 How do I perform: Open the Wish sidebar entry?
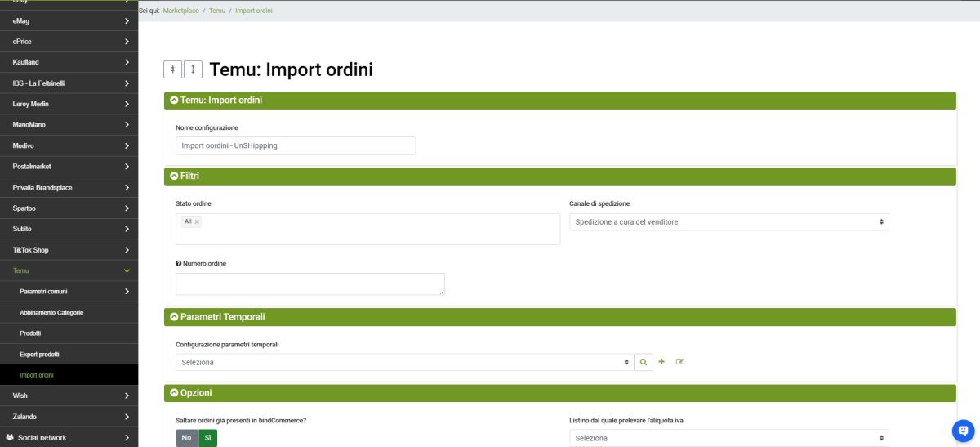pos(69,396)
